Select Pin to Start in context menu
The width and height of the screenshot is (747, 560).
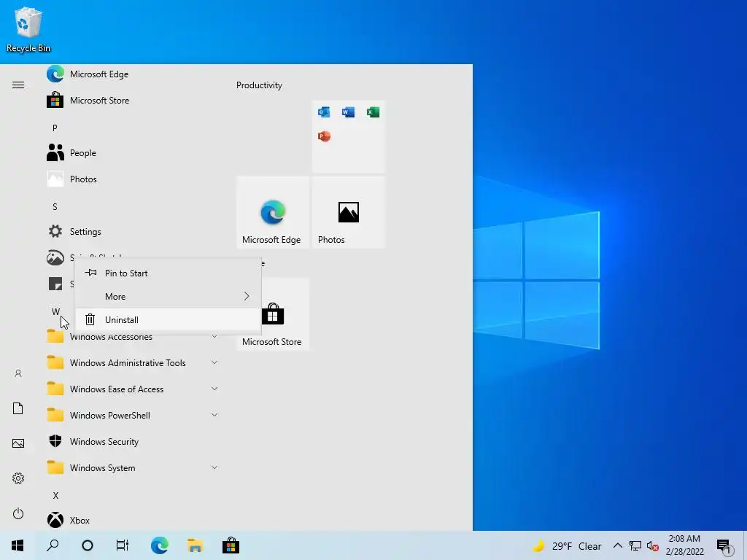pos(168,273)
